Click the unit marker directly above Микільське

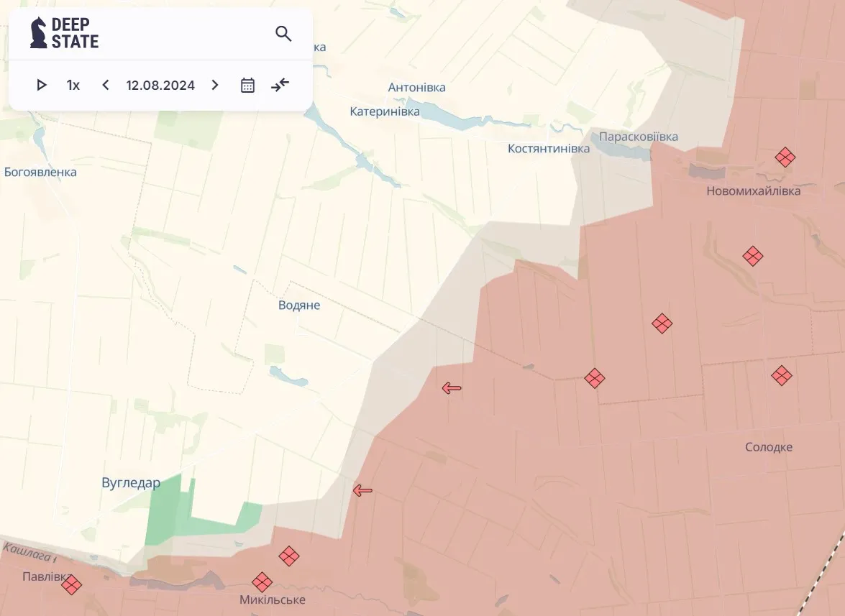click(x=262, y=581)
